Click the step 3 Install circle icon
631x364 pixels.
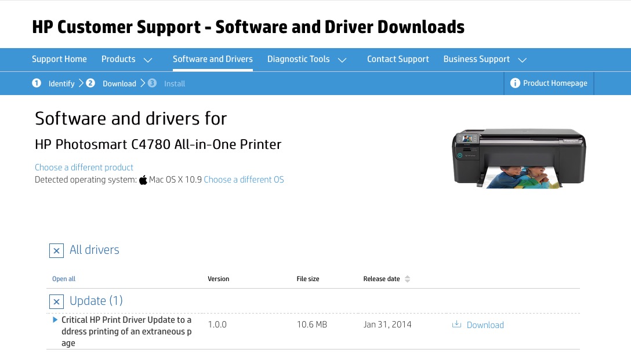(x=152, y=83)
